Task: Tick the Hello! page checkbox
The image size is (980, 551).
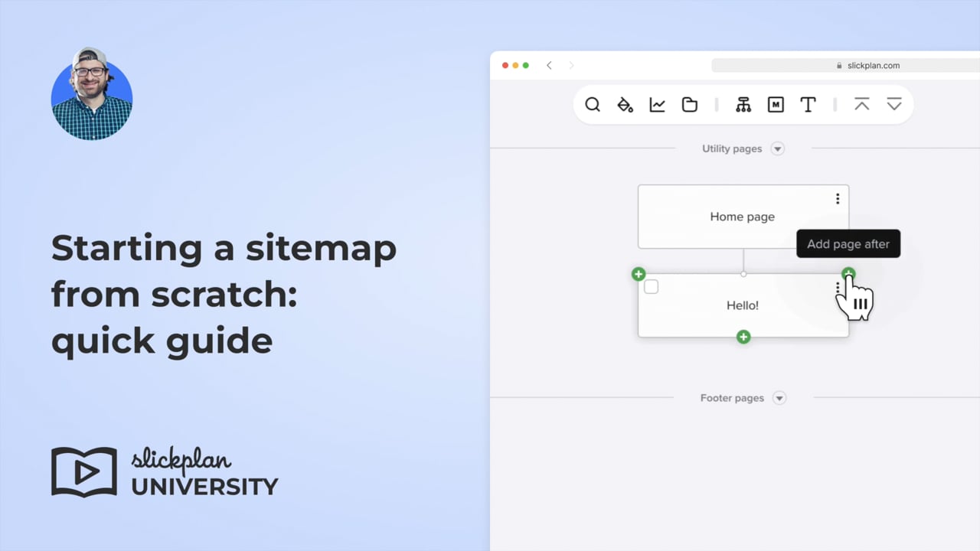Action: pos(651,287)
